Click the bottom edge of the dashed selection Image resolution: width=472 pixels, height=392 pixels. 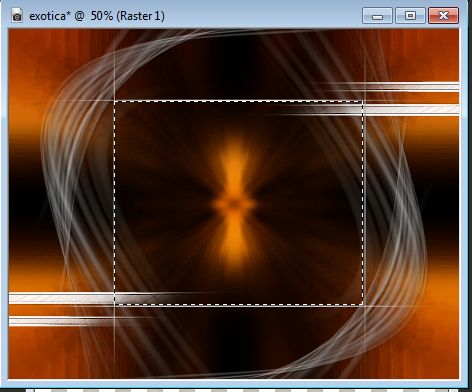pyautogui.click(x=239, y=304)
